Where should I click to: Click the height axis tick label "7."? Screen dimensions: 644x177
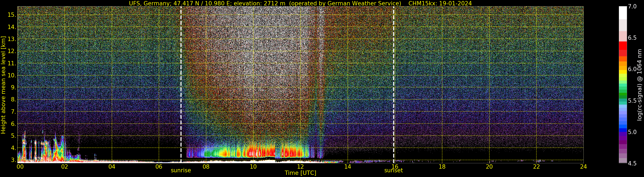click(x=14, y=112)
